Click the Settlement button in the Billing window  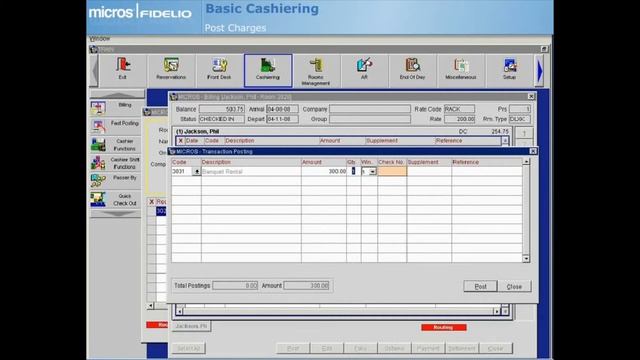pyautogui.click(x=462, y=349)
